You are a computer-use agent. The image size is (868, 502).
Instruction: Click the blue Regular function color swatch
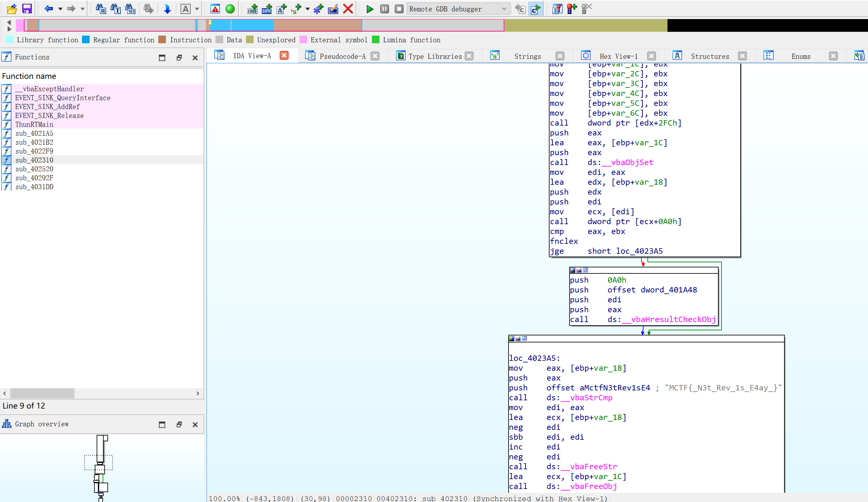(x=86, y=40)
